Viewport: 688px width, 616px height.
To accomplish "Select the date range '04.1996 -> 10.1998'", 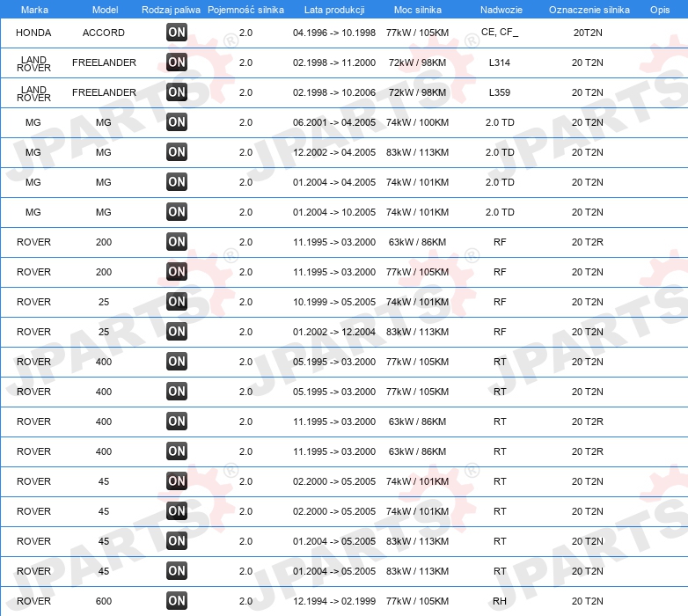I will [x=334, y=33].
